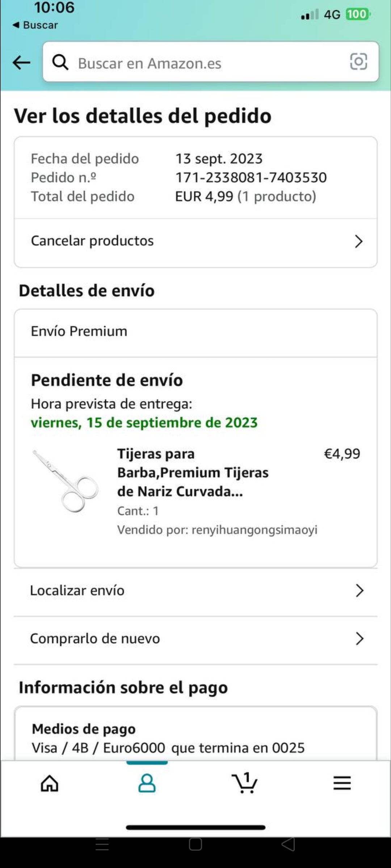Tap the Android back triangle button

click(288, 844)
